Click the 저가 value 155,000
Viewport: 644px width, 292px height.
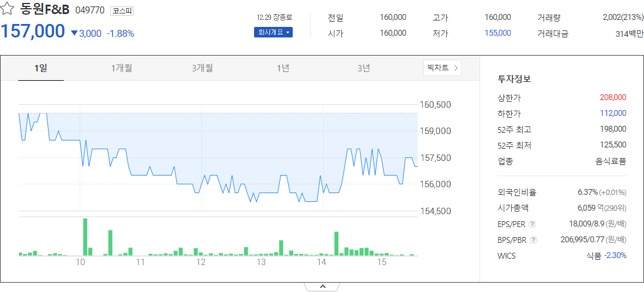pyautogui.click(x=498, y=33)
